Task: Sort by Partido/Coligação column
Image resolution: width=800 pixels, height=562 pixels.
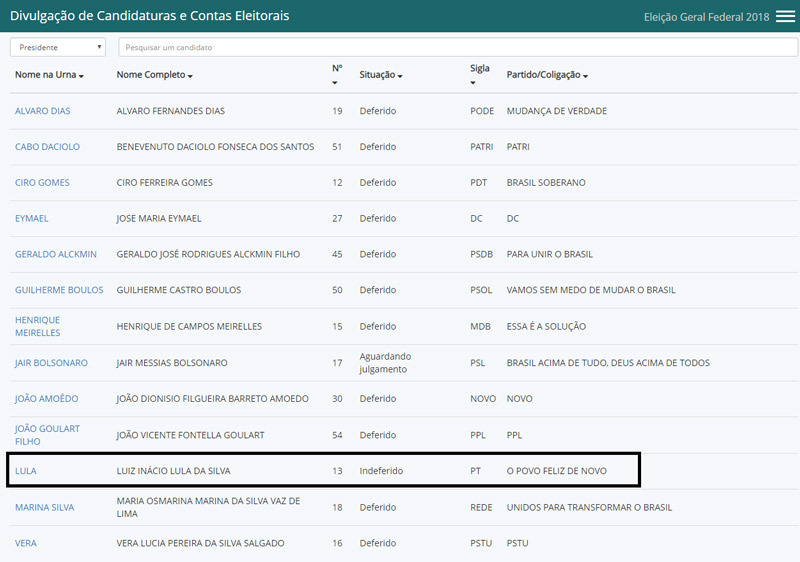Action: 547,75
